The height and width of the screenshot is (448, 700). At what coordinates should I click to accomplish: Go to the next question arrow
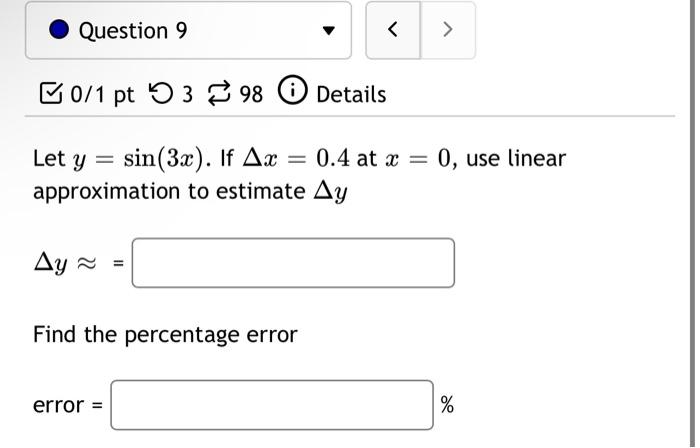tap(448, 30)
